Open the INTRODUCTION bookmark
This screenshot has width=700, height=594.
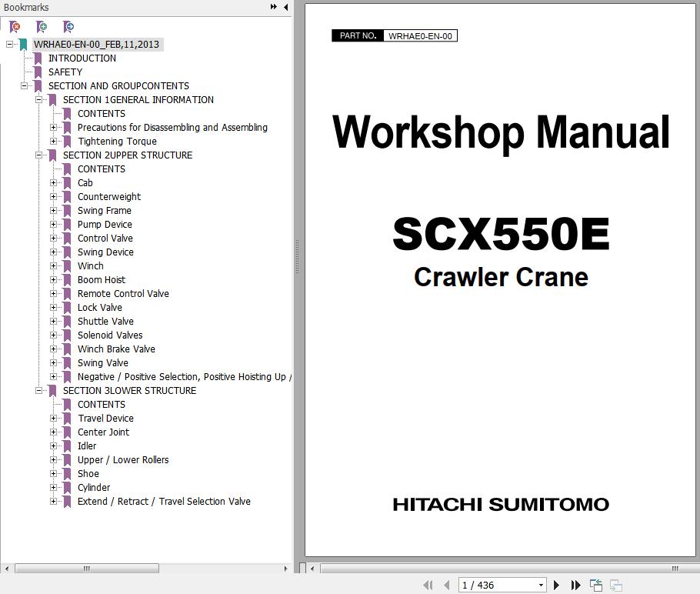pos(82,58)
